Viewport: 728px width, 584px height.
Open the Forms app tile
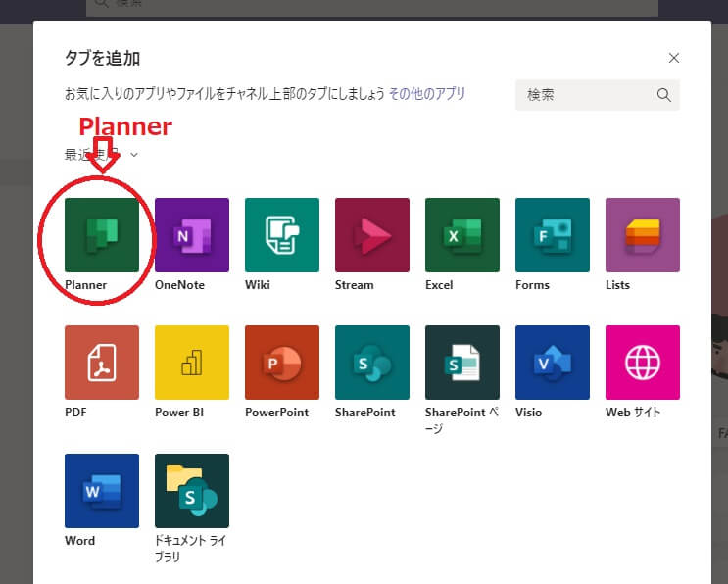point(553,235)
